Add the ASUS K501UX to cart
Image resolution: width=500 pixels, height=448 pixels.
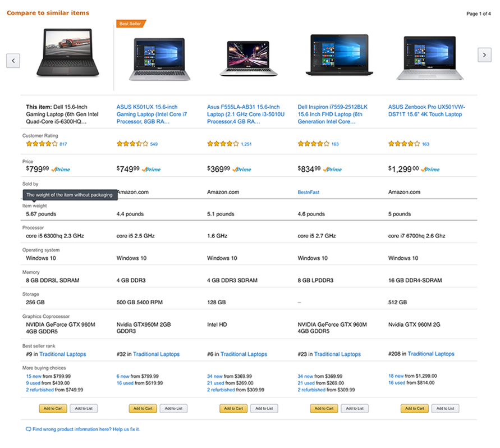pos(143,409)
